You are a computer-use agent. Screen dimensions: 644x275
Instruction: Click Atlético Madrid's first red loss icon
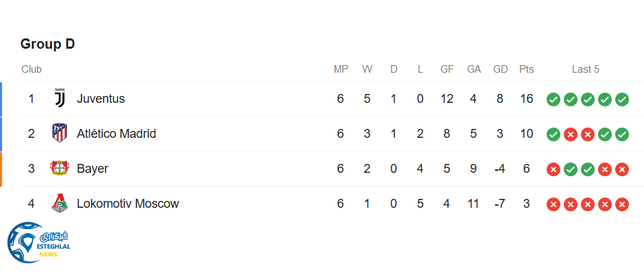[571, 134]
